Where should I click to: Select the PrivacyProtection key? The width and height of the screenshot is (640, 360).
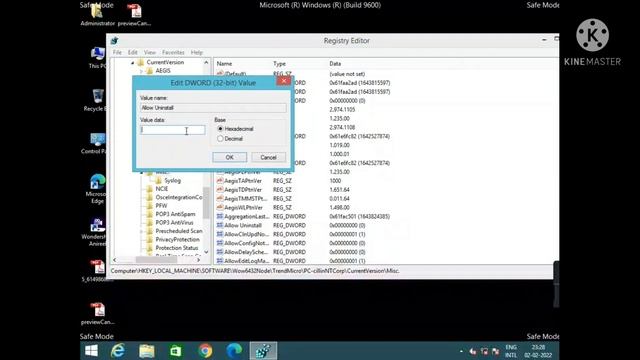coord(178,240)
